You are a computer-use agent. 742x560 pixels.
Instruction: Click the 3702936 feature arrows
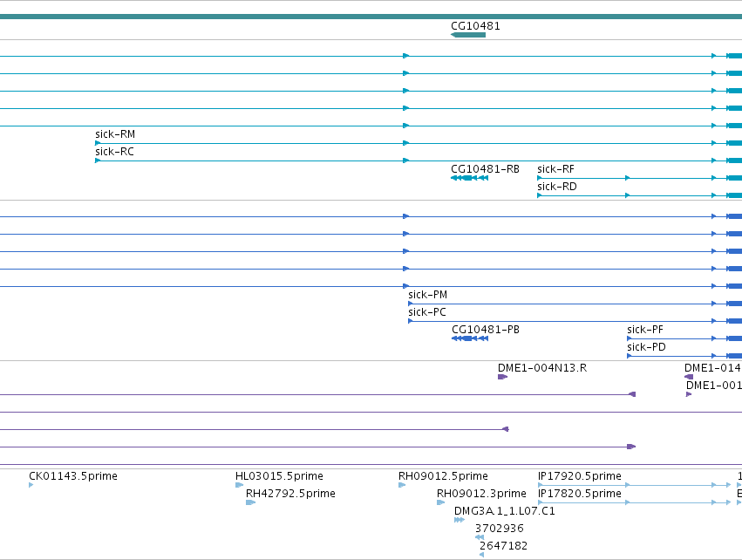pyautogui.click(x=480, y=537)
